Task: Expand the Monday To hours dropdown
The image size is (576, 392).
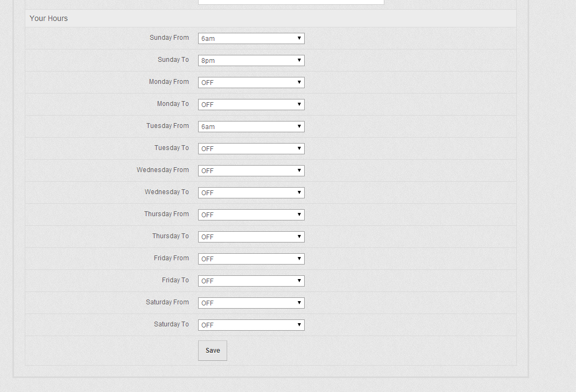Action: pos(251,105)
